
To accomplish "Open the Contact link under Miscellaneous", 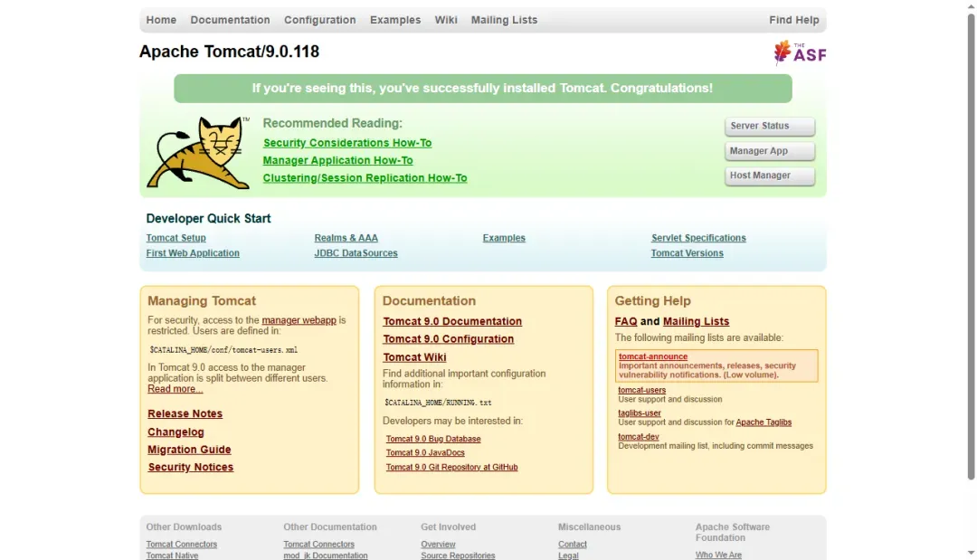I will point(572,544).
